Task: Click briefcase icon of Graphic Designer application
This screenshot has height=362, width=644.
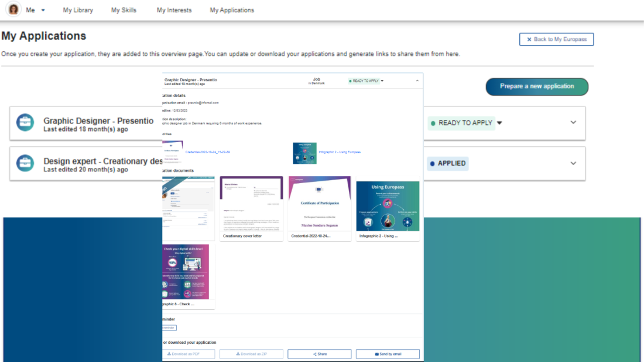Action: pyautogui.click(x=25, y=122)
